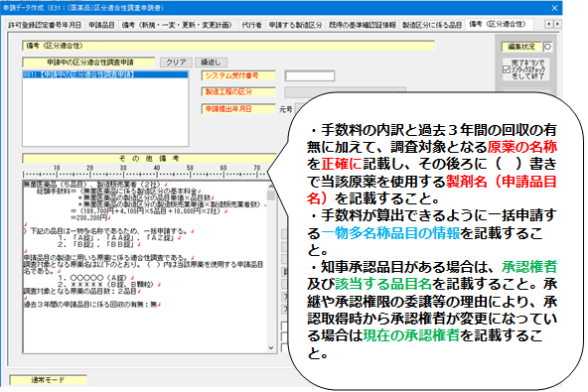Click the remarks scrollbar thumb
Viewport: 588px width, 392px height.
[271, 196]
